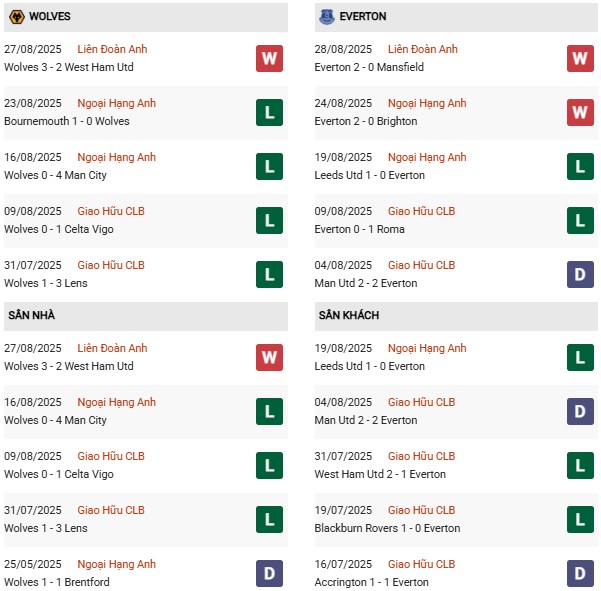Select the L badge for Everton 0-1 Roma

point(580,221)
